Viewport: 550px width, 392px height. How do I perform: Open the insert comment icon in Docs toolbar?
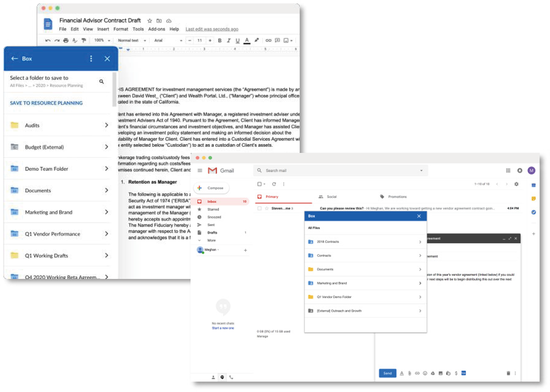(278, 40)
